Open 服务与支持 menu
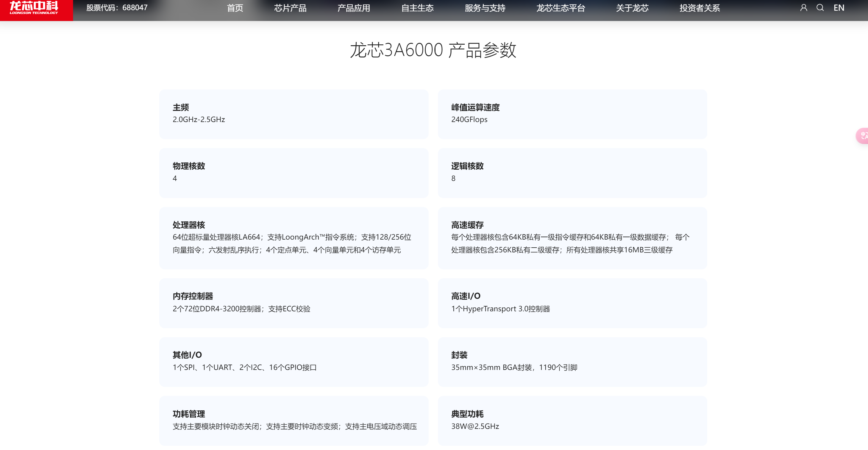This screenshot has width=868, height=450. [485, 8]
